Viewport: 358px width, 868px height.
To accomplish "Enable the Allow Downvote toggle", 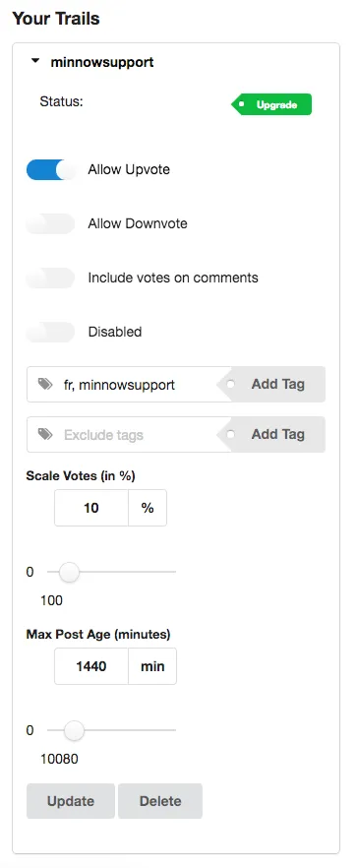I will pyautogui.click(x=51, y=223).
